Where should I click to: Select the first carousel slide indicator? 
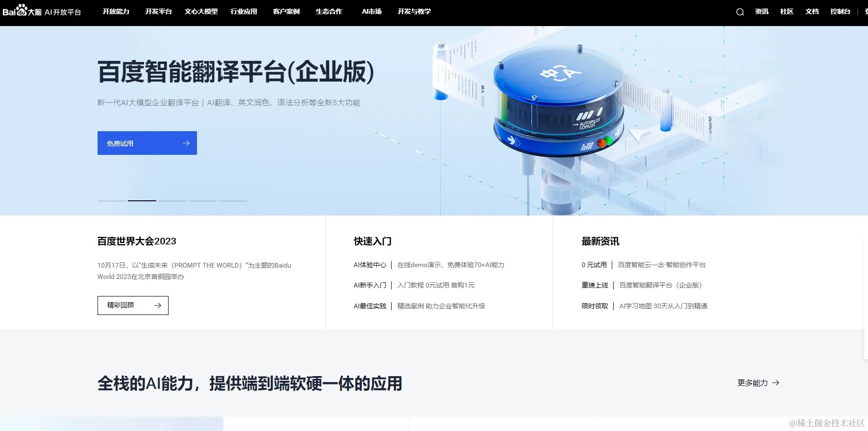point(112,201)
